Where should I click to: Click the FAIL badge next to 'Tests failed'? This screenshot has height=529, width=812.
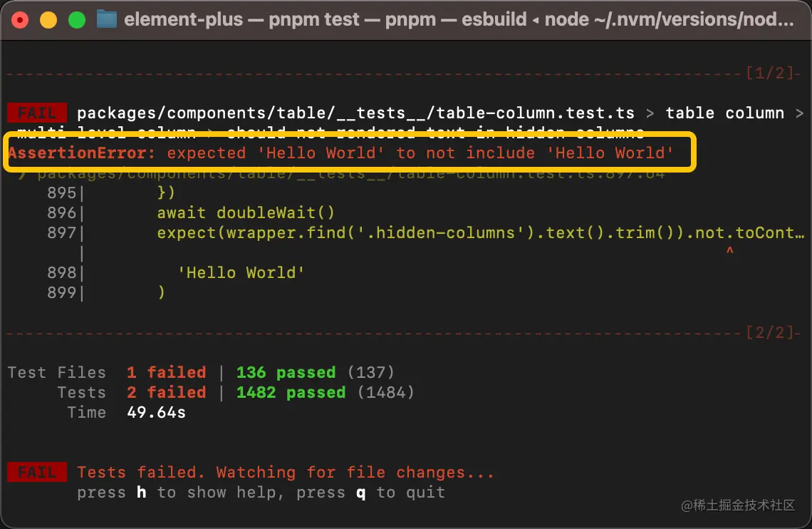[36, 472]
